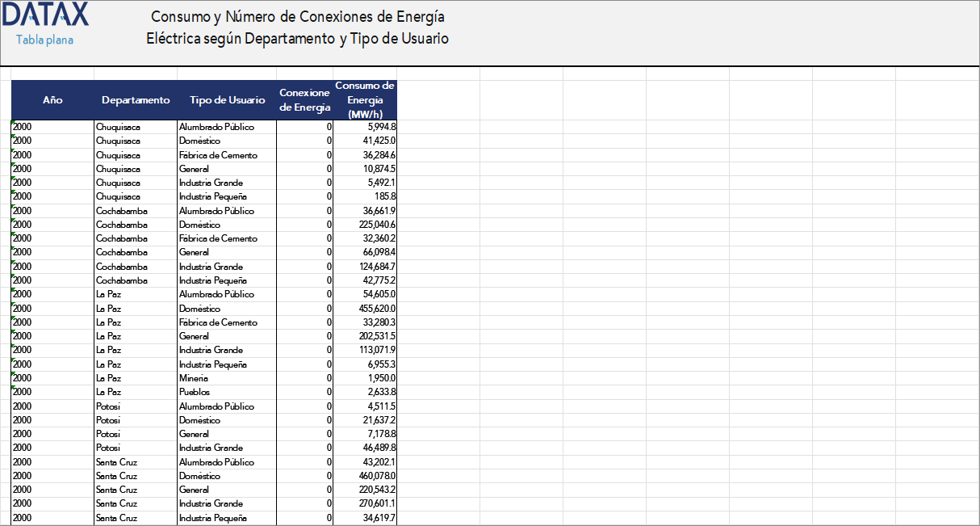Select the 455,620.0 consumption value

[x=370, y=308]
